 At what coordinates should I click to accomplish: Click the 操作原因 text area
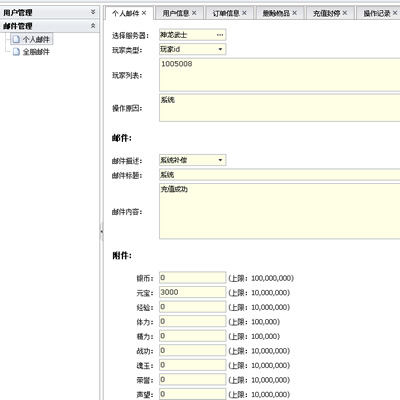click(280, 108)
